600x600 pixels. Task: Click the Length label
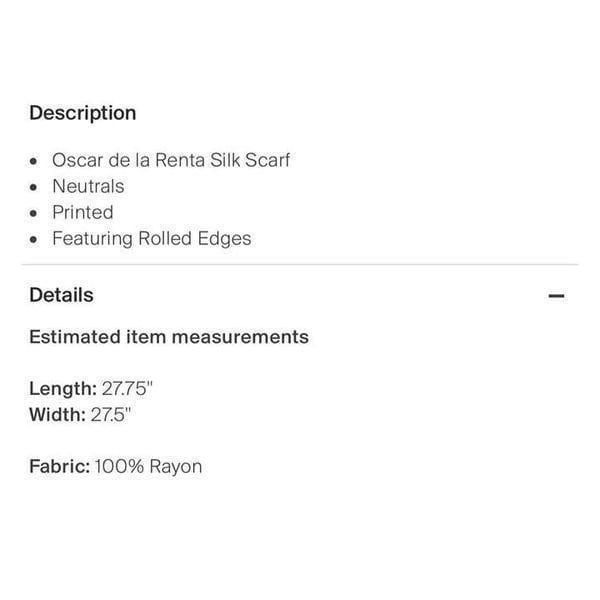(63, 389)
